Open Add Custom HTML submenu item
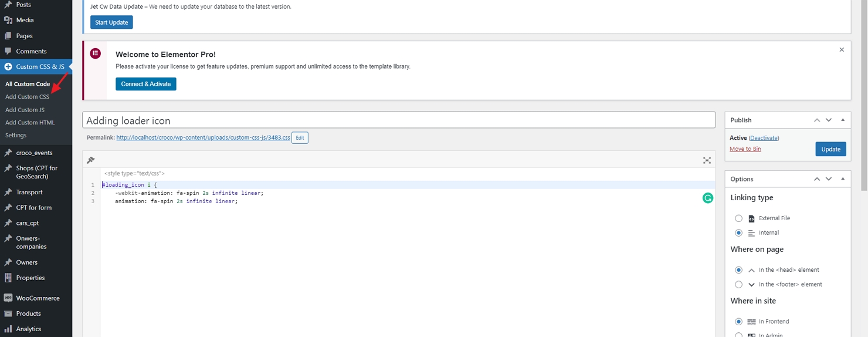 pyautogui.click(x=30, y=123)
